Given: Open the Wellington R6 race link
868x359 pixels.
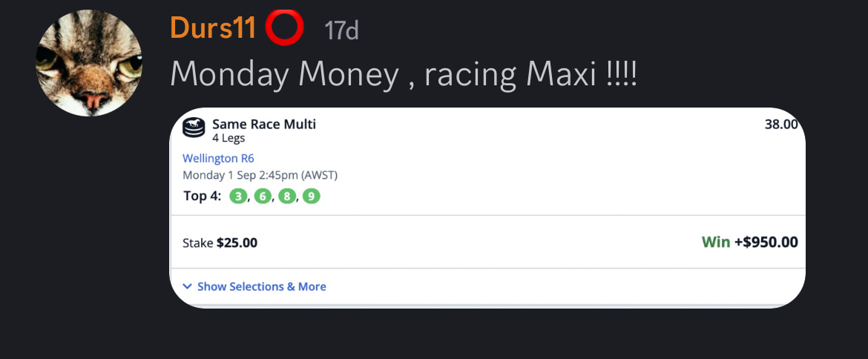Looking at the screenshot, I should (218, 158).
